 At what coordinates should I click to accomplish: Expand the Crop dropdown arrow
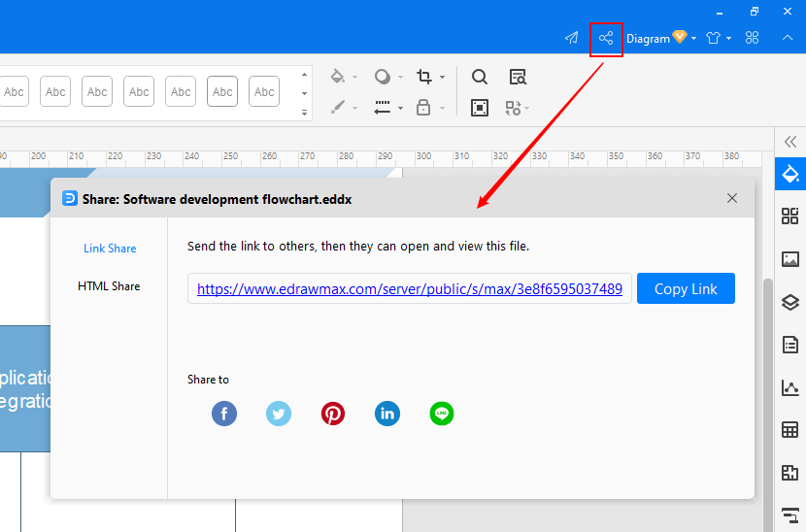tap(442, 78)
